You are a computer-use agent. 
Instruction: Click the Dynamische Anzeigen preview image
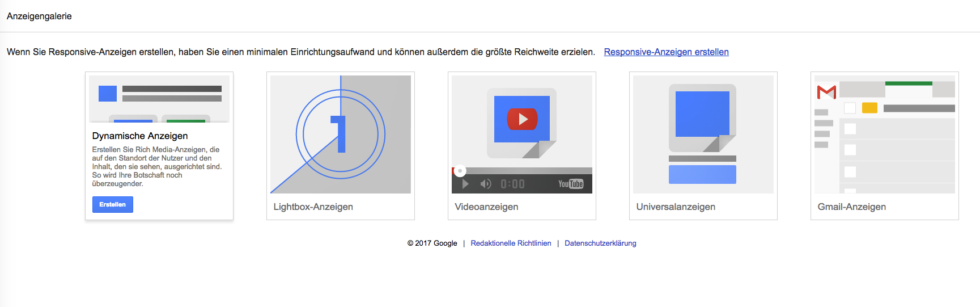[159, 99]
